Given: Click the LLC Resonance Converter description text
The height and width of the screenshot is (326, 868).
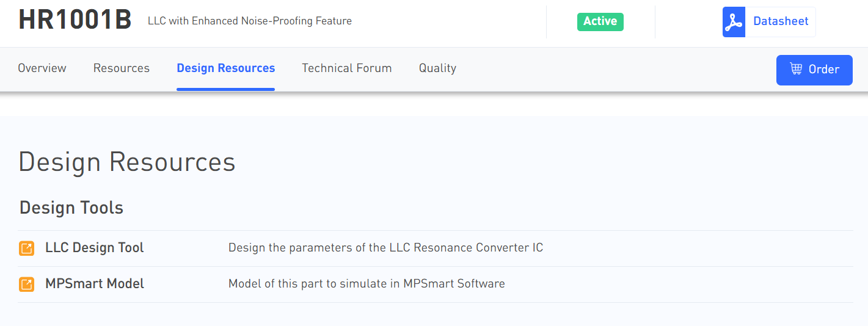Looking at the screenshot, I should coord(385,248).
